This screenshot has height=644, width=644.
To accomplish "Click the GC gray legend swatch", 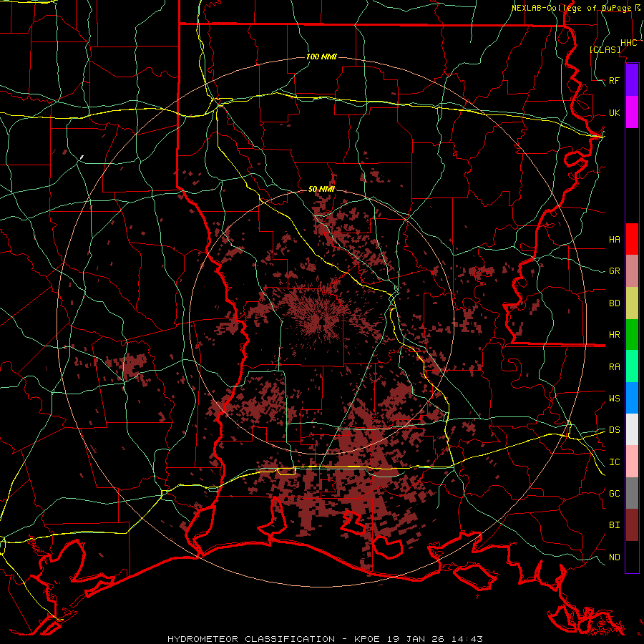I will click(x=632, y=493).
